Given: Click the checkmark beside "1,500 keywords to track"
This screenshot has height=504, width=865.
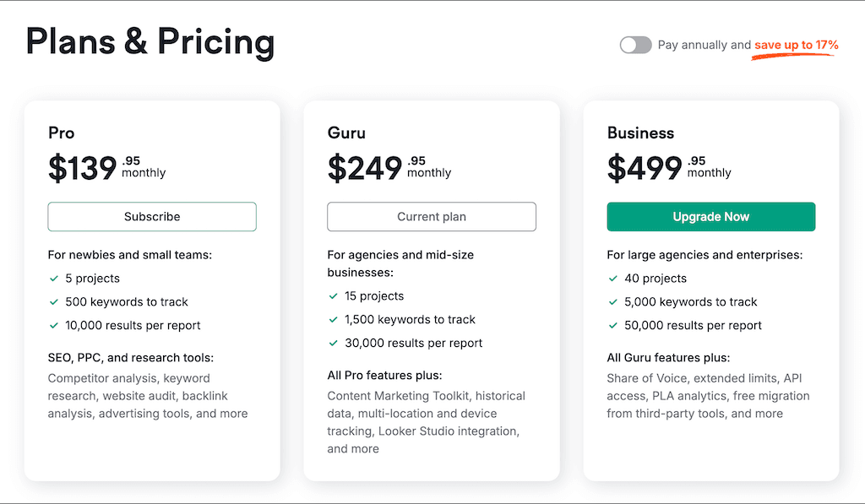Looking at the screenshot, I should [332, 319].
